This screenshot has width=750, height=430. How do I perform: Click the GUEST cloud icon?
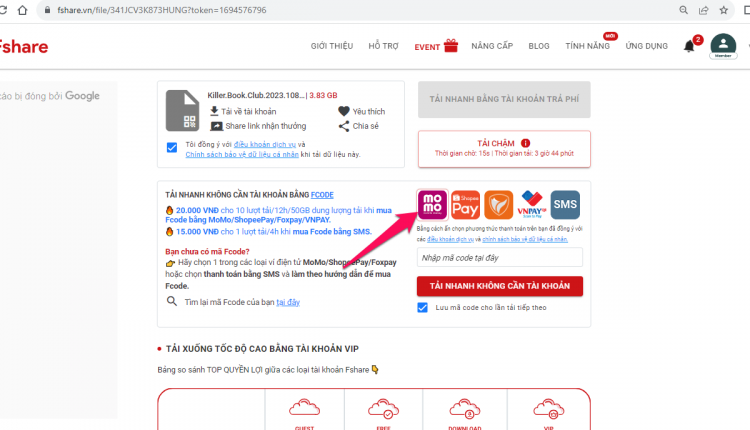pos(305,408)
